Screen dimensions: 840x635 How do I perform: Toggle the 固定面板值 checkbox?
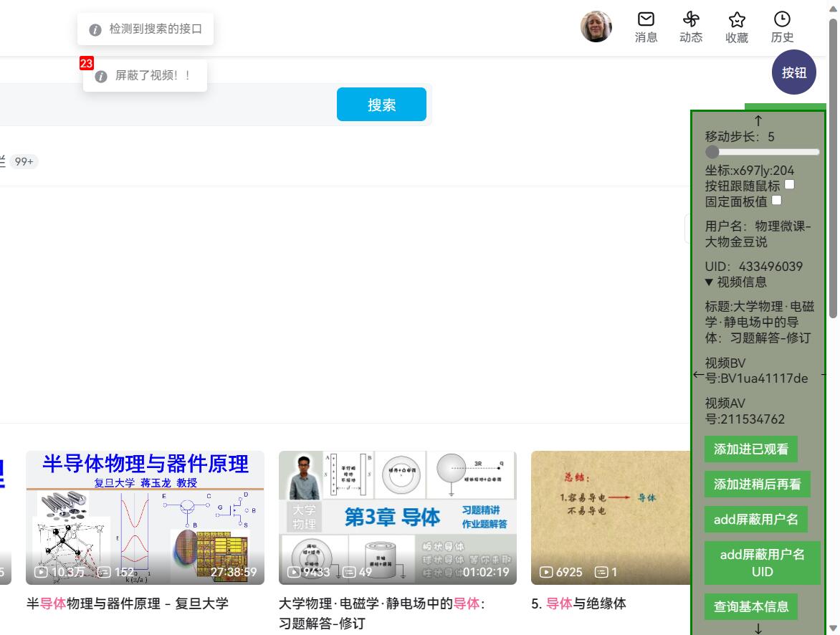pos(776,201)
